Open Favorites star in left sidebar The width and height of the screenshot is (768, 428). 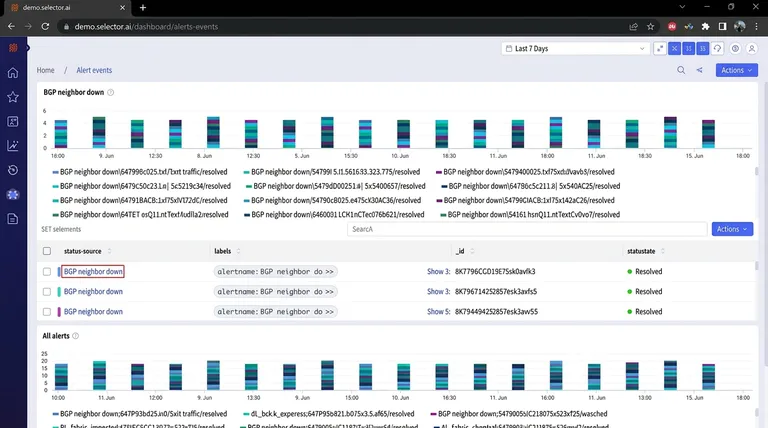[x=13, y=97]
